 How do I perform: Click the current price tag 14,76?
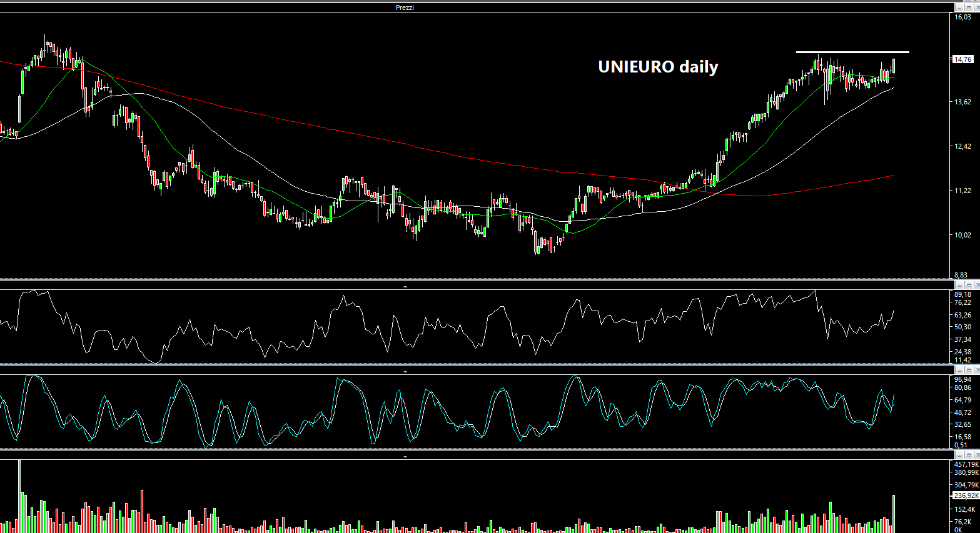click(962, 59)
